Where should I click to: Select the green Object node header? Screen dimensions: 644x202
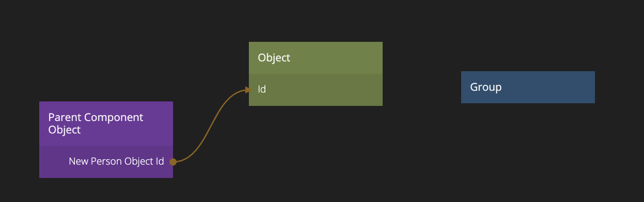[315, 58]
